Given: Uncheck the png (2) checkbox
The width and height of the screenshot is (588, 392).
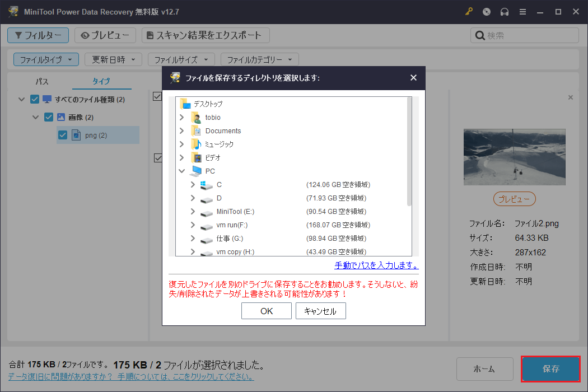Looking at the screenshot, I should [63, 135].
